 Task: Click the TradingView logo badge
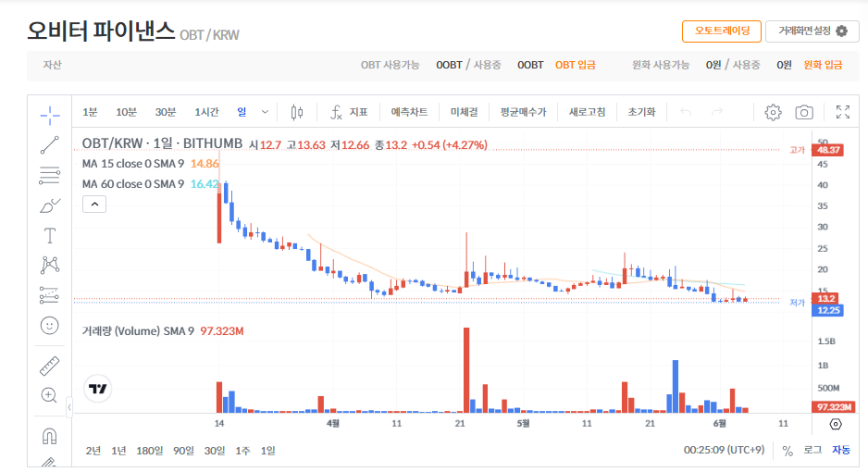[97, 389]
